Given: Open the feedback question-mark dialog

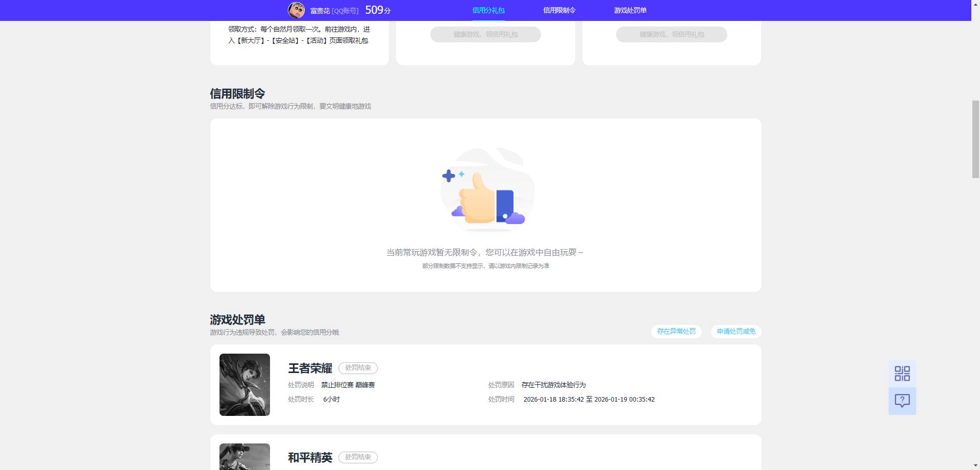Looking at the screenshot, I should (902, 401).
